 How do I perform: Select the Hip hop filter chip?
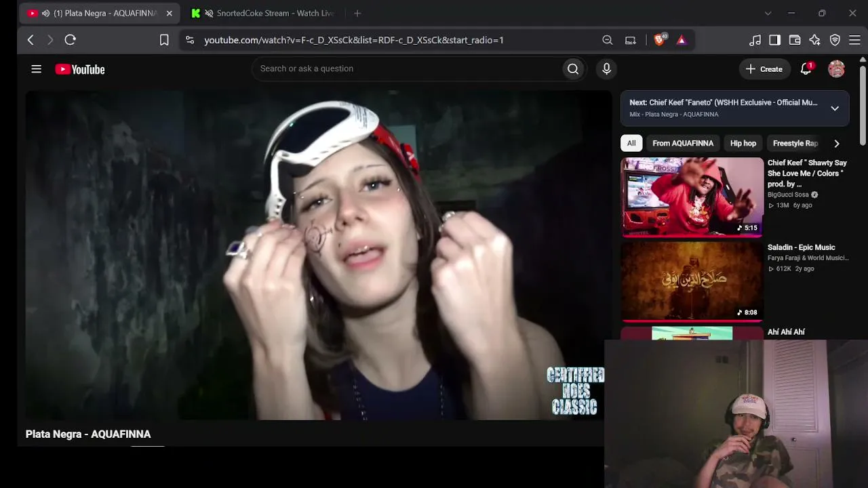tap(743, 144)
